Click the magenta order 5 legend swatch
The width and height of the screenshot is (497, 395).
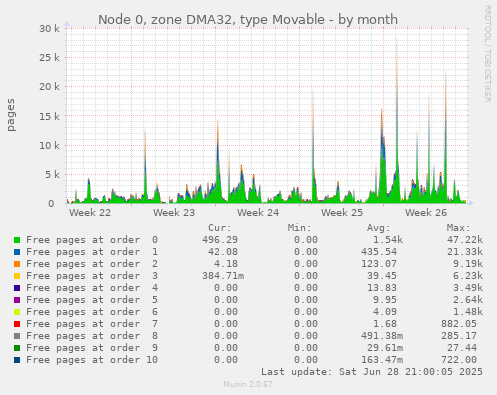coord(17,300)
